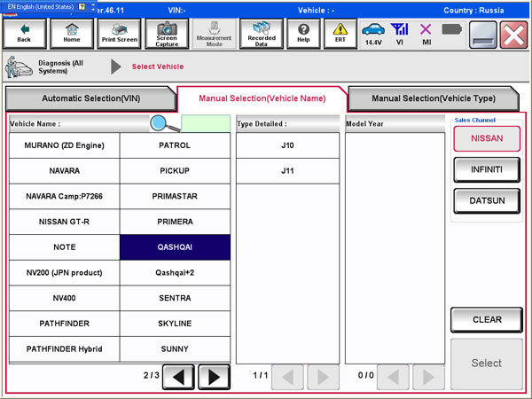Screen dimensions: 532x399
Task: Click previous arrow under Type Detailed list
Action: (287, 377)
